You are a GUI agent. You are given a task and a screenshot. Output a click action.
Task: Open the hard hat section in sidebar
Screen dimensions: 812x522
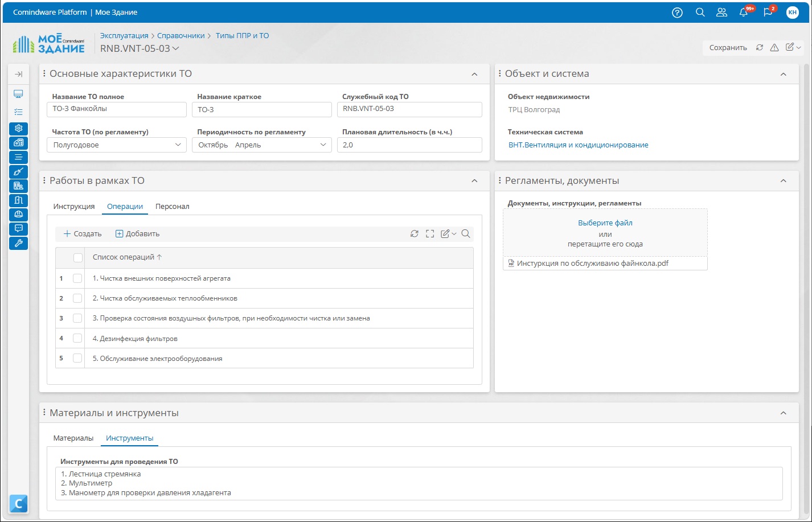[18, 215]
